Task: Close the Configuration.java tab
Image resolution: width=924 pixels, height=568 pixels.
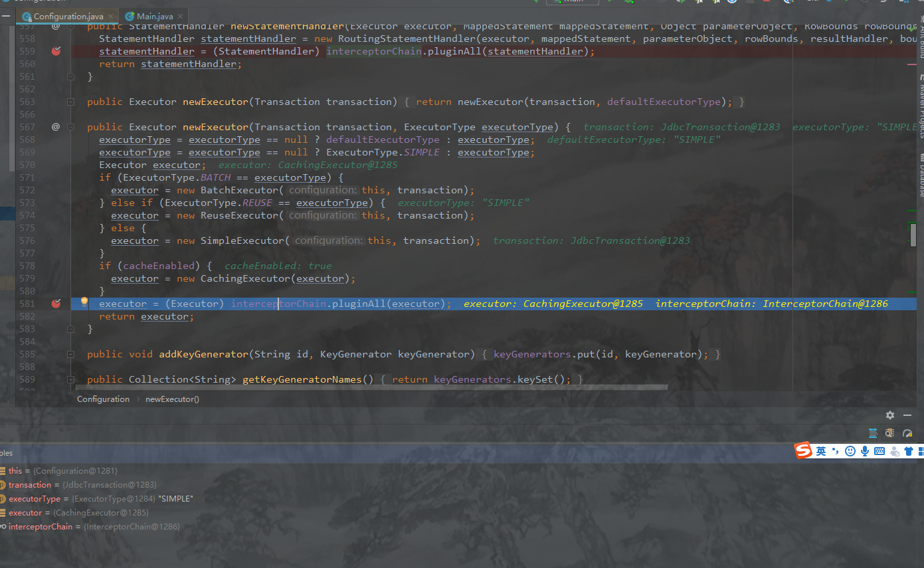Action: tap(110, 16)
